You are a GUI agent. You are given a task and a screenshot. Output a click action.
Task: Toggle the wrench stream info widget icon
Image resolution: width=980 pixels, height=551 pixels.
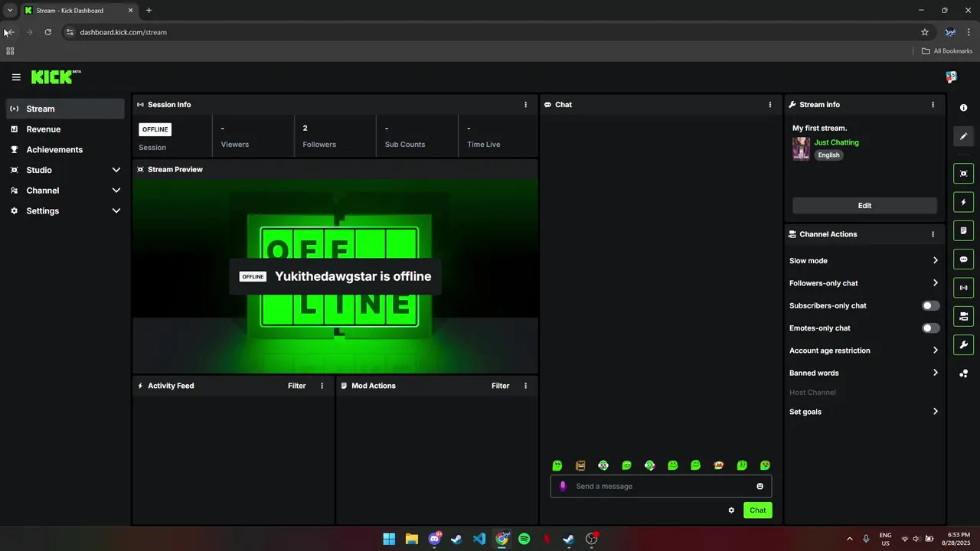[x=963, y=344]
